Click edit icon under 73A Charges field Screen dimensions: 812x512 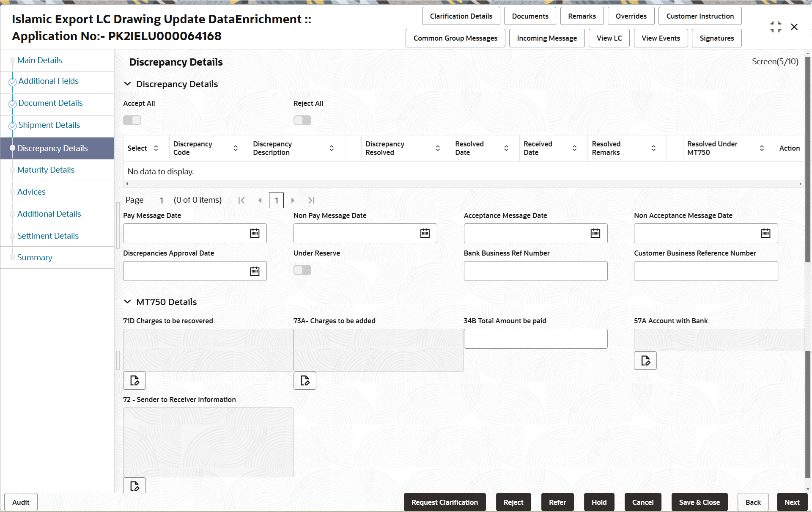304,380
